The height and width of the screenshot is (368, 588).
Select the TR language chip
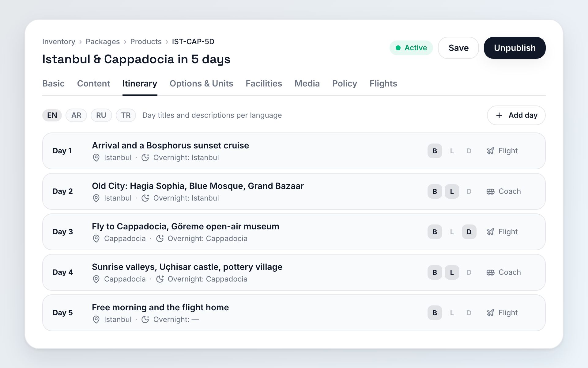[126, 115]
